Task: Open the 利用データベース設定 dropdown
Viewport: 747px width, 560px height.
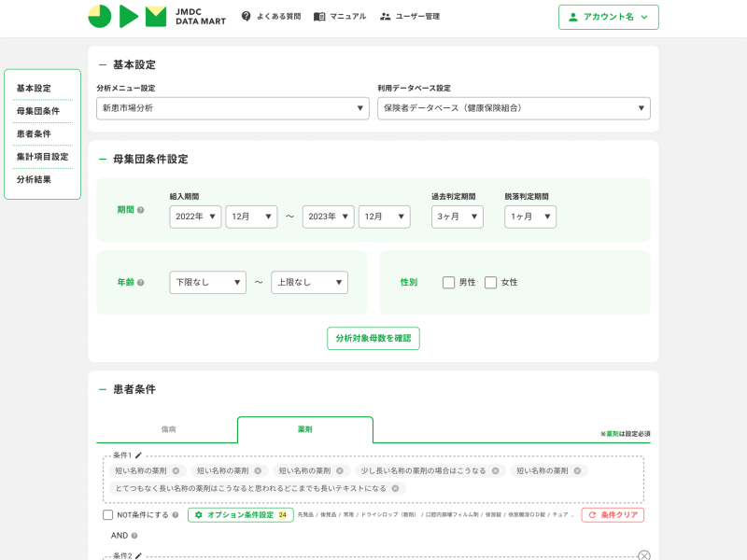Action: click(x=514, y=108)
